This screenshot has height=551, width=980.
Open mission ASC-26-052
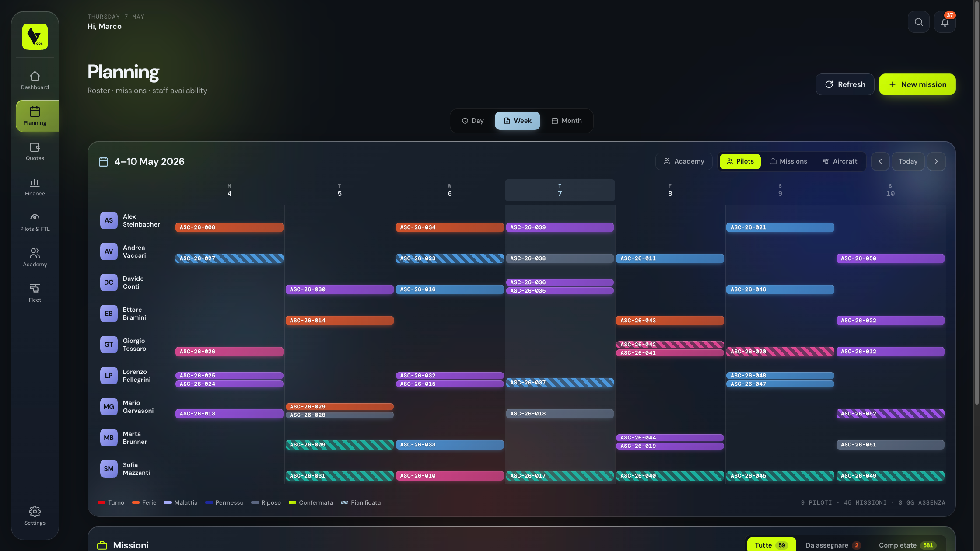tap(890, 414)
